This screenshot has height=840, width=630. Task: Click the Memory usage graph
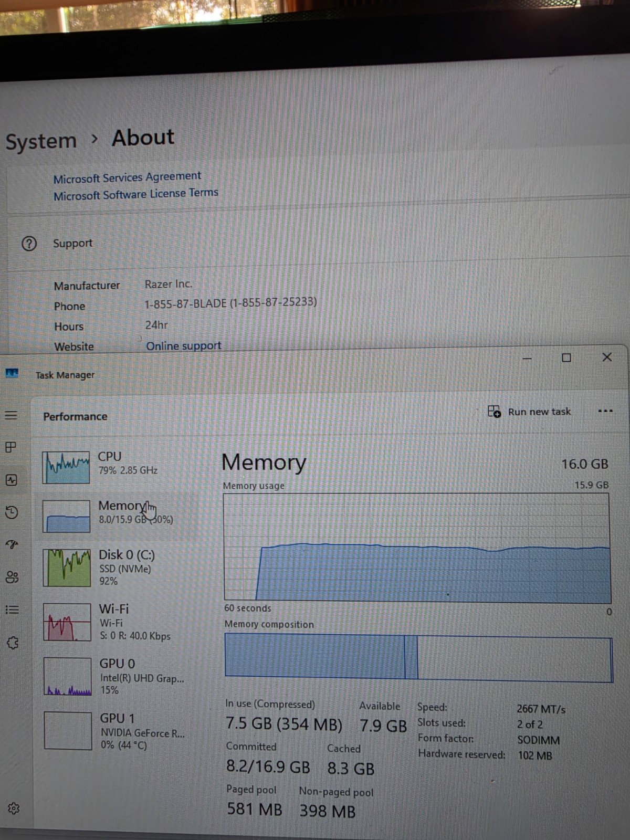tap(417, 547)
